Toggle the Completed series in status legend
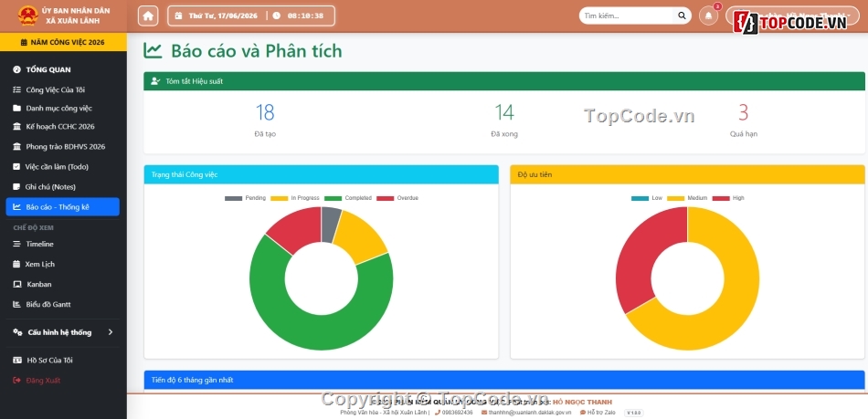Screen dimensions: 868x419 pyautogui.click(x=348, y=198)
